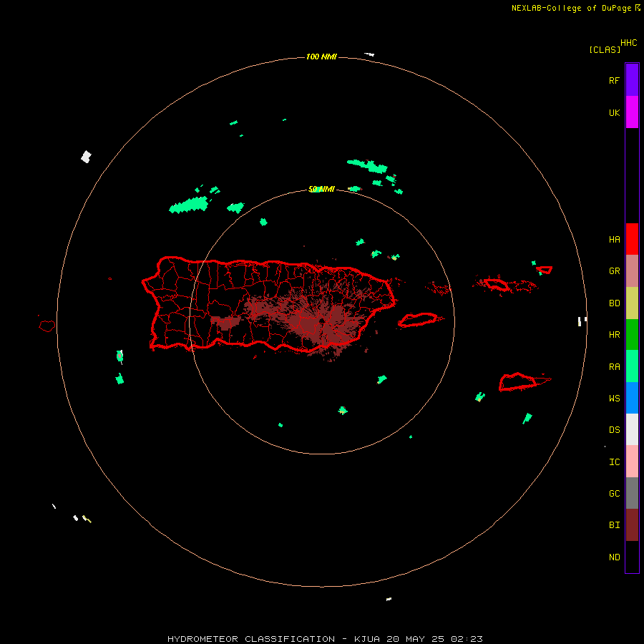The image size is (644, 644).
Task: Click the UK magenta legend swatch
Action: tap(632, 112)
